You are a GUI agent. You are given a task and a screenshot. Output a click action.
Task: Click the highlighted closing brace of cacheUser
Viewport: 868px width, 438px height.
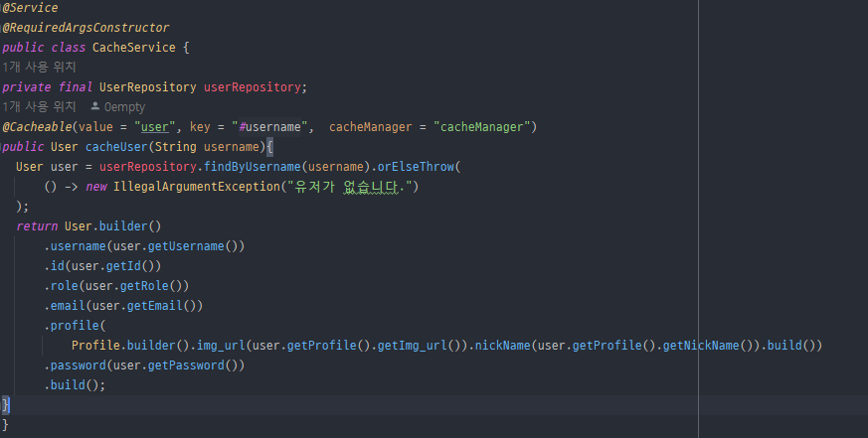6,405
